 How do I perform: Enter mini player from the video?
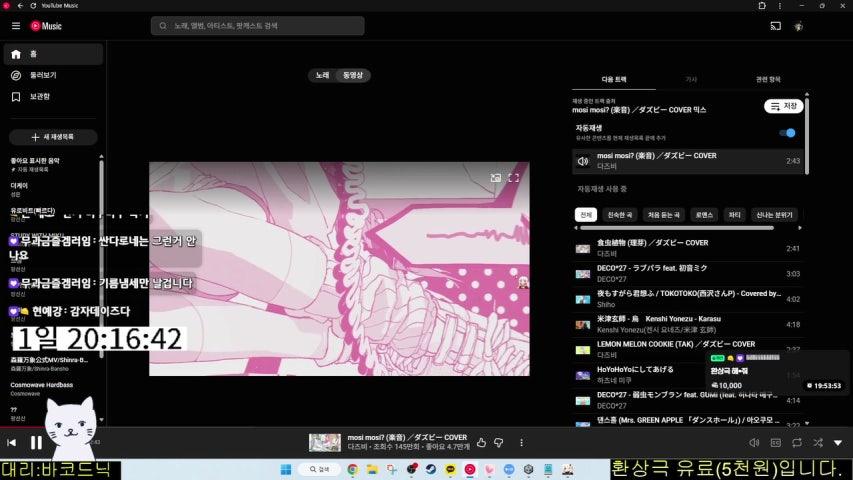[x=495, y=178]
